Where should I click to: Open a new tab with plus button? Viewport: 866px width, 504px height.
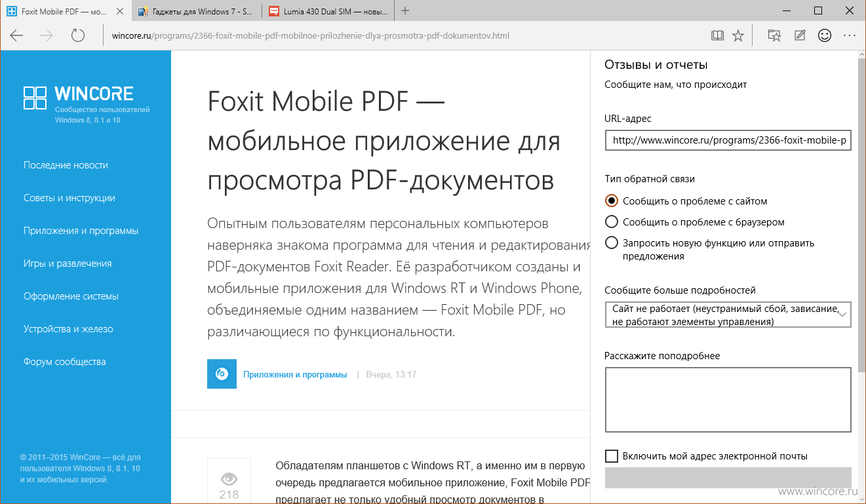click(x=405, y=11)
